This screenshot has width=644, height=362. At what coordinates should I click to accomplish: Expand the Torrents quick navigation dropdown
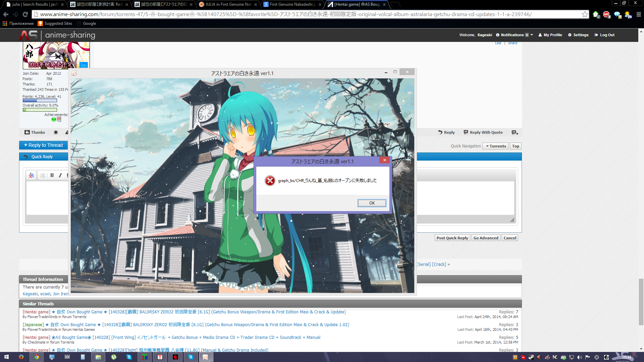click(495, 146)
